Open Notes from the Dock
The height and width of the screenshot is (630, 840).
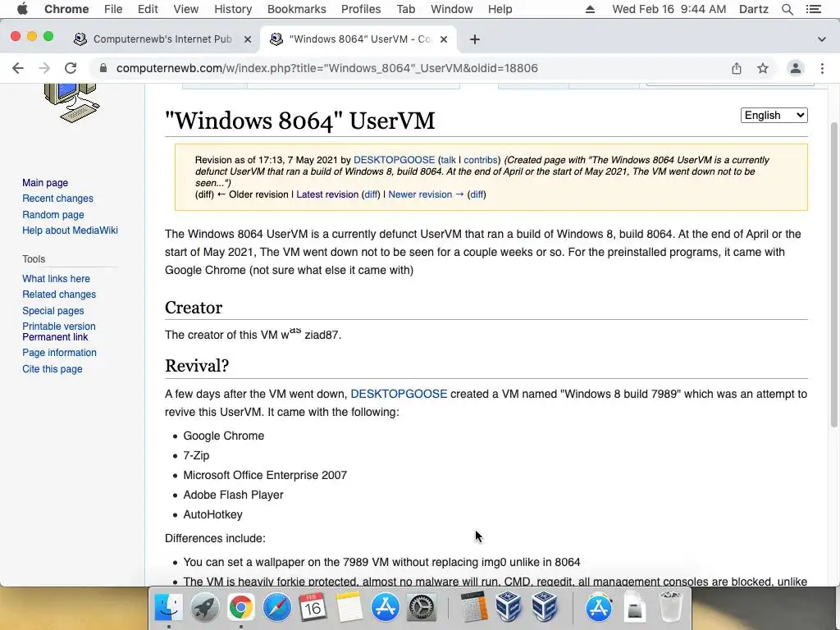349,608
